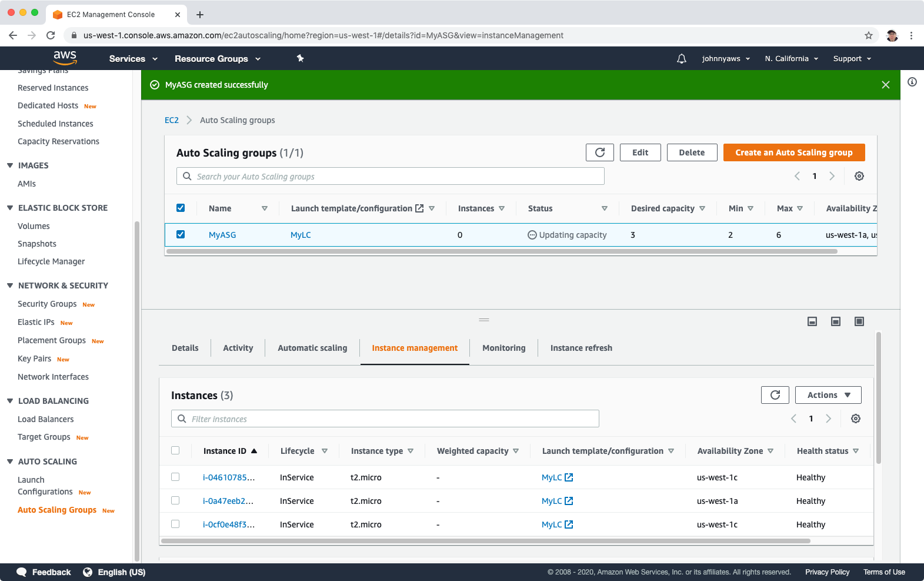924x581 pixels.
Task: Open the notifications bell
Action: coord(682,59)
